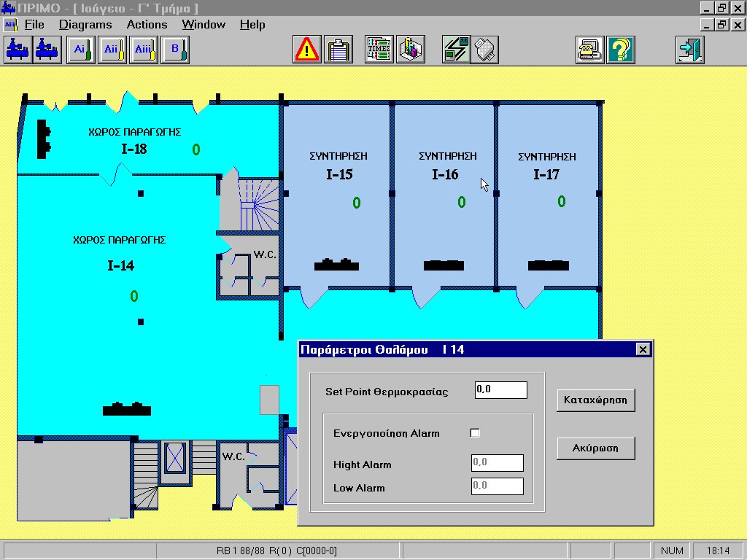
Task: Click the B thermometer toolbar icon
Action: tap(176, 50)
